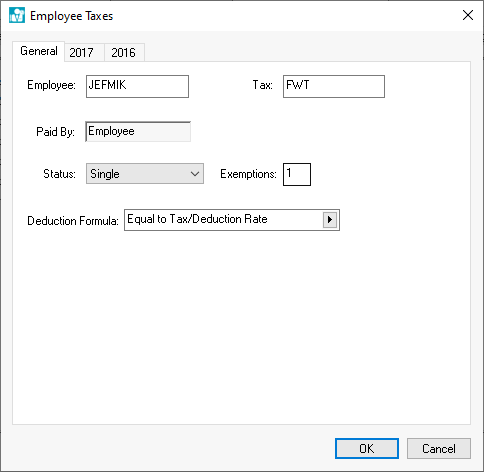The image size is (484, 472).
Task: Confirm changes with the OK button
Action: click(367, 448)
